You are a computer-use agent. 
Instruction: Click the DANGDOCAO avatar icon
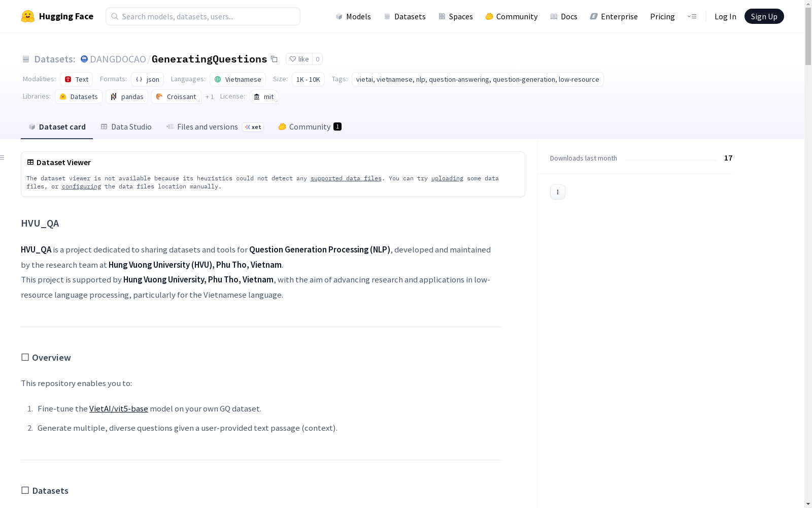coord(84,59)
